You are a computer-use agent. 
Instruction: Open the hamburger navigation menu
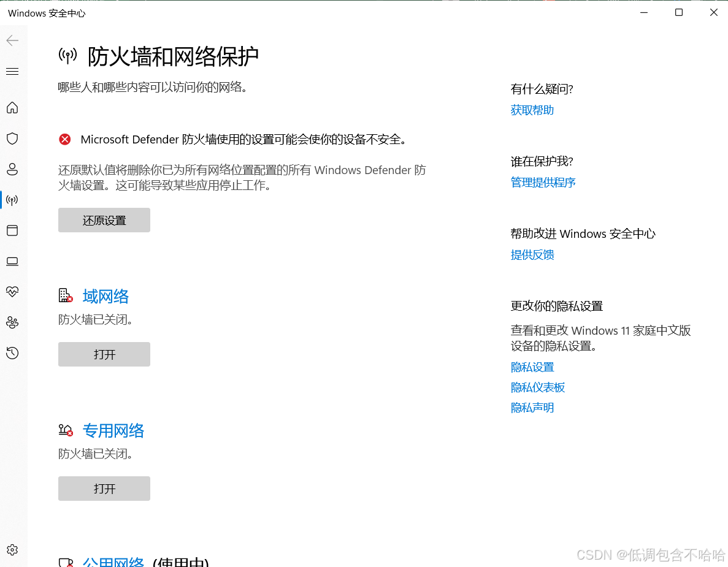(x=12, y=72)
